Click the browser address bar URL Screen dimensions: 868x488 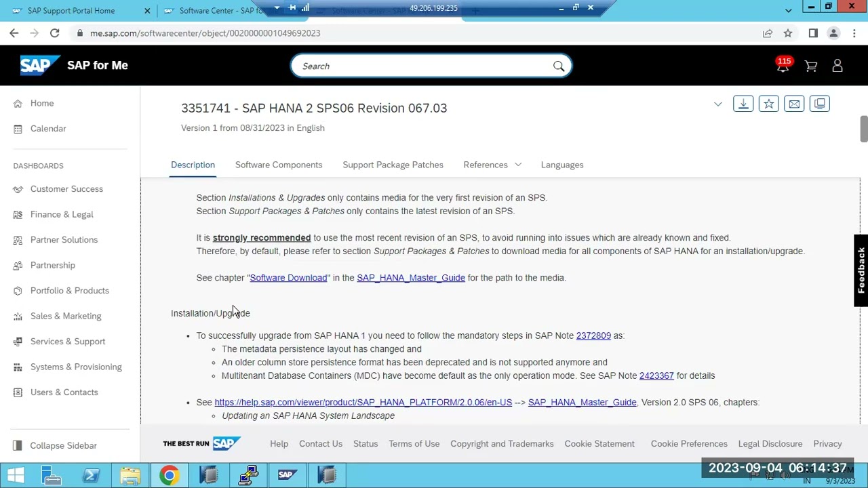[x=205, y=33]
